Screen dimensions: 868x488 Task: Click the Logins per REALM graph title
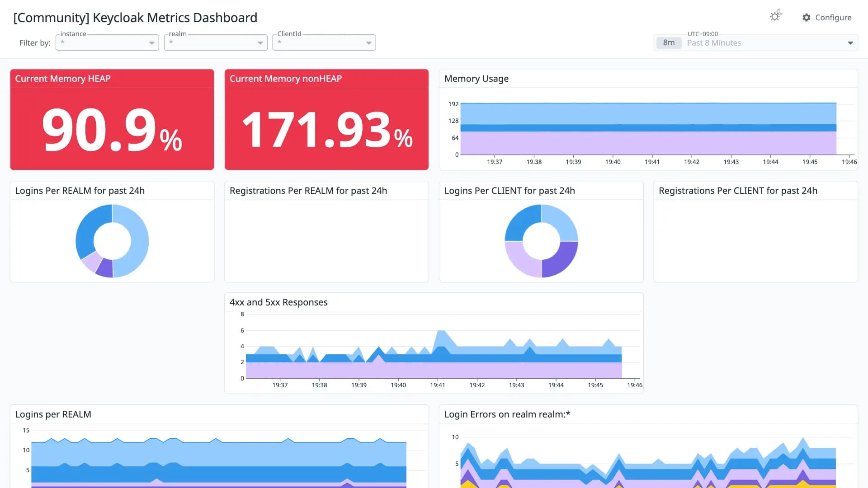pyautogui.click(x=53, y=414)
